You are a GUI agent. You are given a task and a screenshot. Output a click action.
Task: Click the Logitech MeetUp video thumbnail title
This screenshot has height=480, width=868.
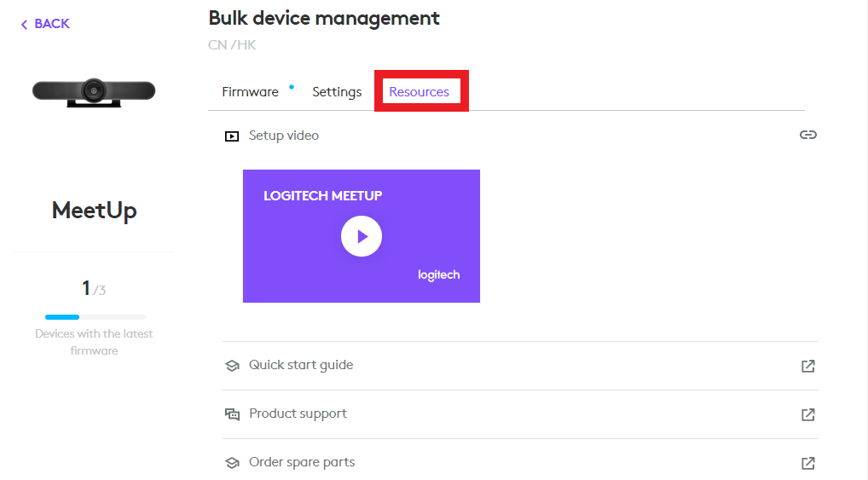tap(323, 195)
